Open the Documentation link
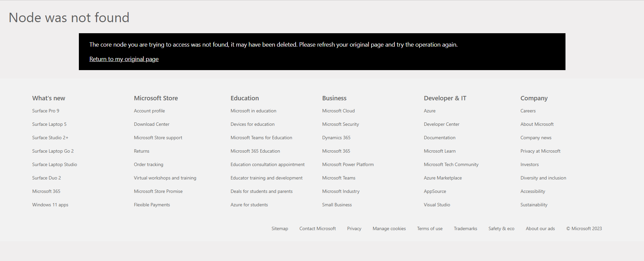The width and height of the screenshot is (644, 261). (440, 138)
